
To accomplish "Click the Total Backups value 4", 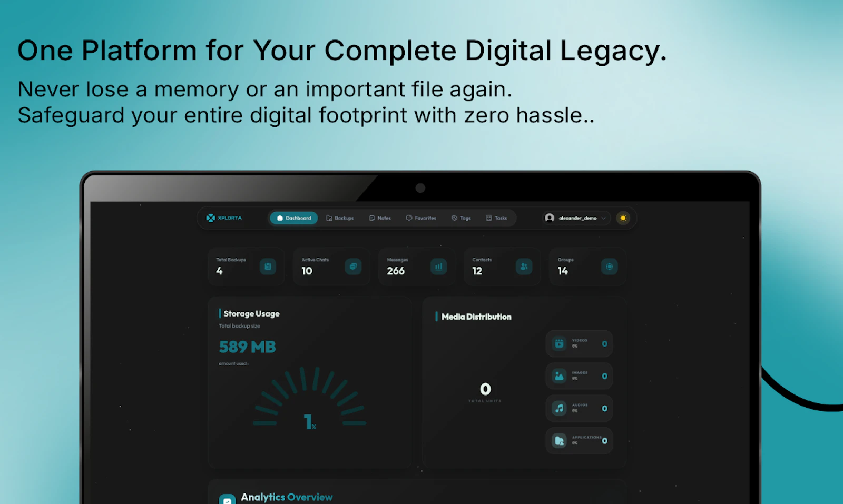I will 219,271.
